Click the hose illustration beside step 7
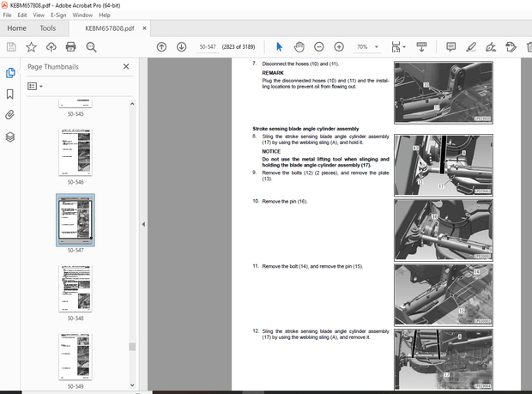This screenshot has height=394, width=532. (444, 93)
